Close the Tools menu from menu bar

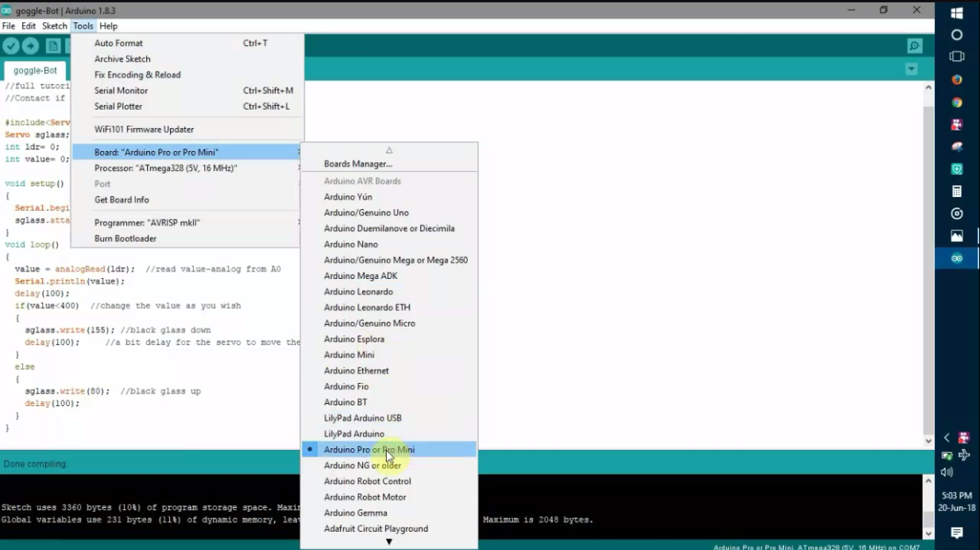click(x=83, y=26)
